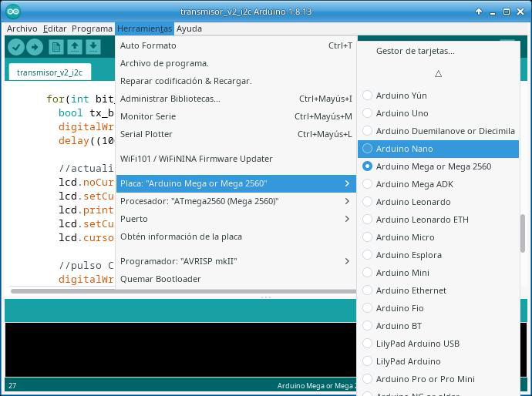532x396 pixels.
Task: Choose the LilyPad Arduino USB board
Action: [x=438, y=344]
